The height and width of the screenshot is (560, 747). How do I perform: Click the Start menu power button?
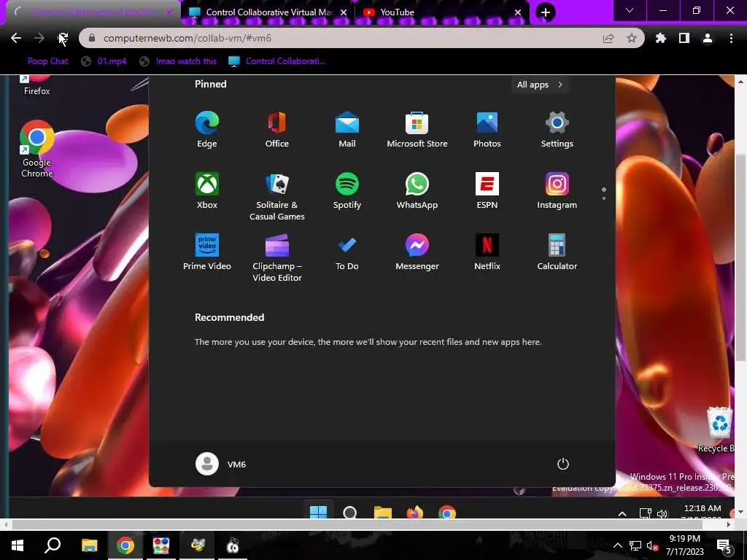point(562,464)
